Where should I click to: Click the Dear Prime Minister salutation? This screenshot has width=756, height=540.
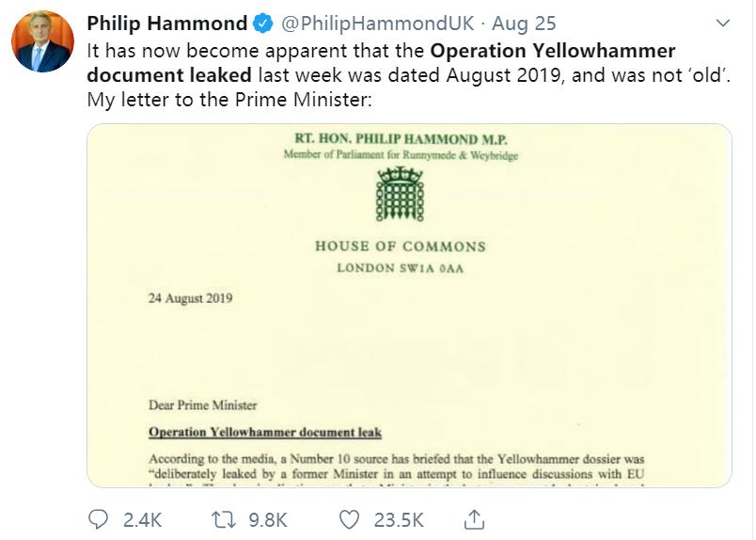click(202, 405)
